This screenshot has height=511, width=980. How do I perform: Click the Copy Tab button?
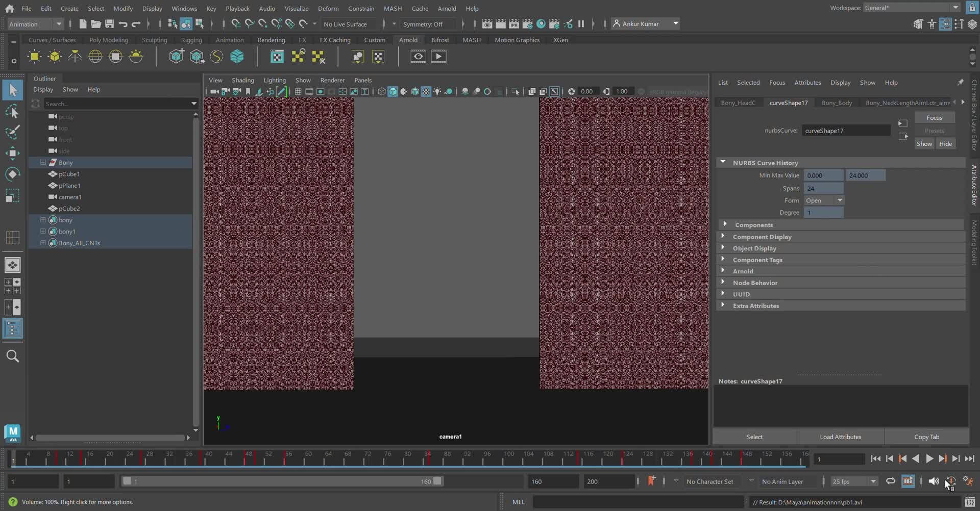click(x=926, y=437)
